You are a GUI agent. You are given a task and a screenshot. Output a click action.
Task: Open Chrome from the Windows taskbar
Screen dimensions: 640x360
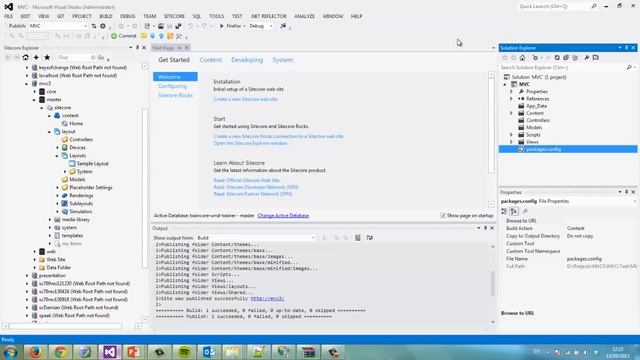tap(60, 352)
